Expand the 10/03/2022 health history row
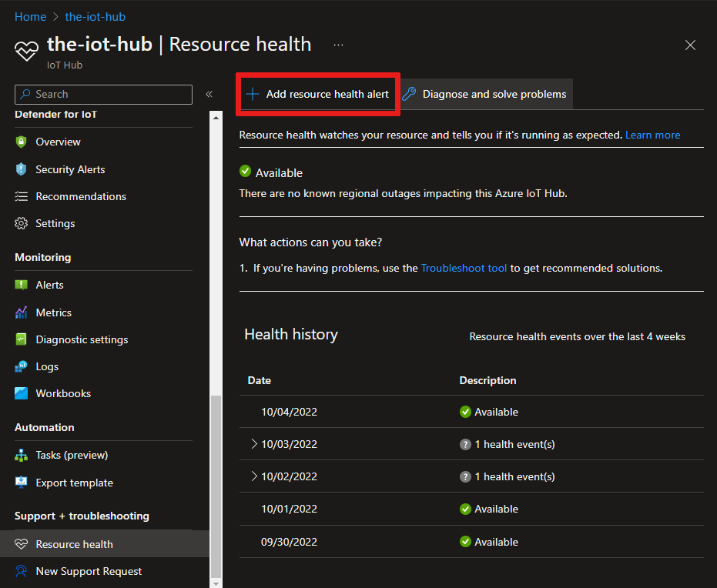 point(254,444)
